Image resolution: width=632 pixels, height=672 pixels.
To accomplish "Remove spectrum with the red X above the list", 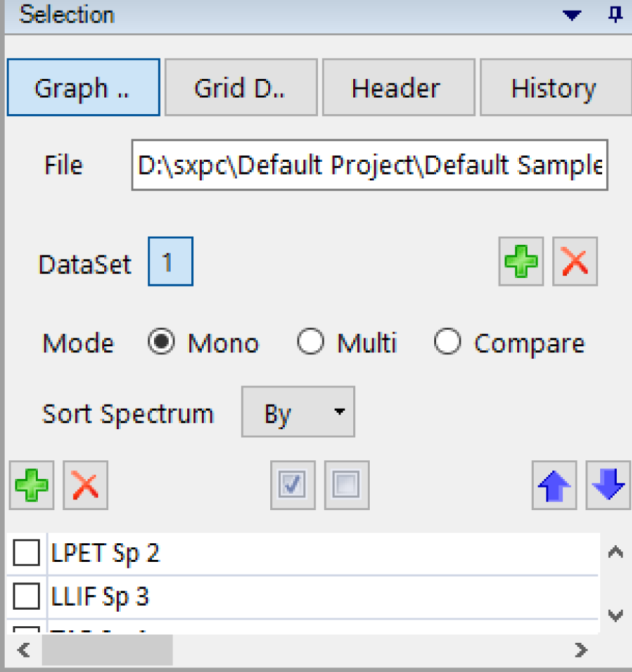I will (x=86, y=485).
